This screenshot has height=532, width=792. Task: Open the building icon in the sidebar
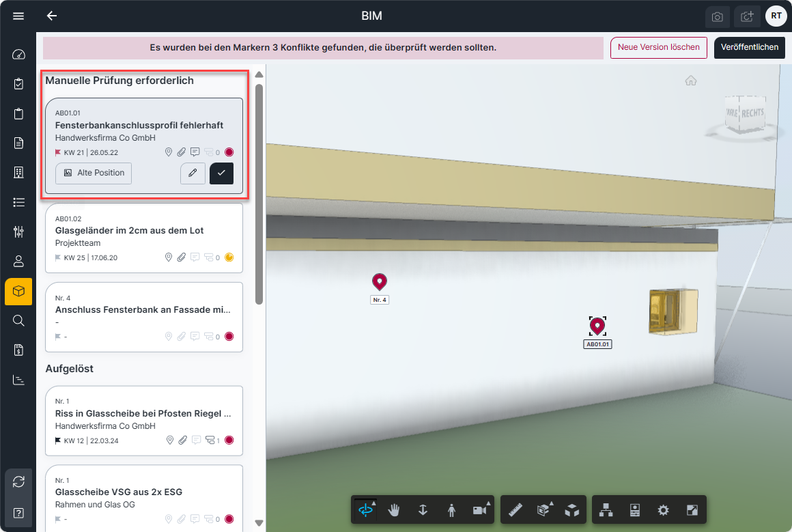18,173
